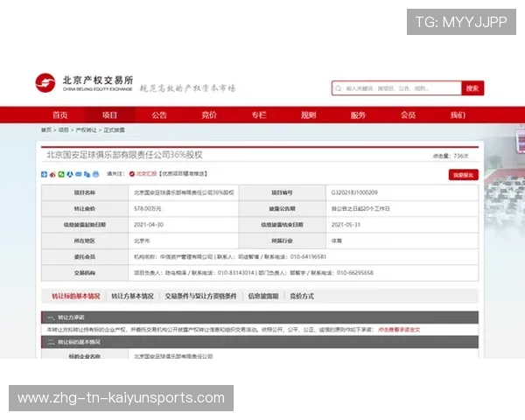The image size is (525, 420).
Task: Share by the email envelope icon
Action: point(79,174)
